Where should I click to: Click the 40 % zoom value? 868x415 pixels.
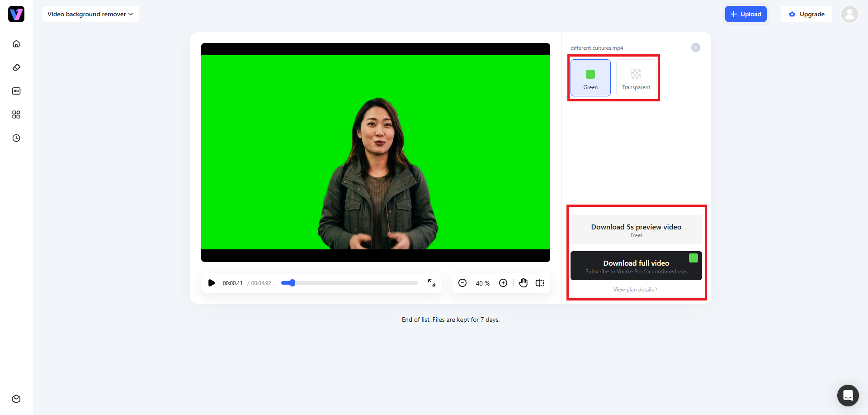click(482, 283)
